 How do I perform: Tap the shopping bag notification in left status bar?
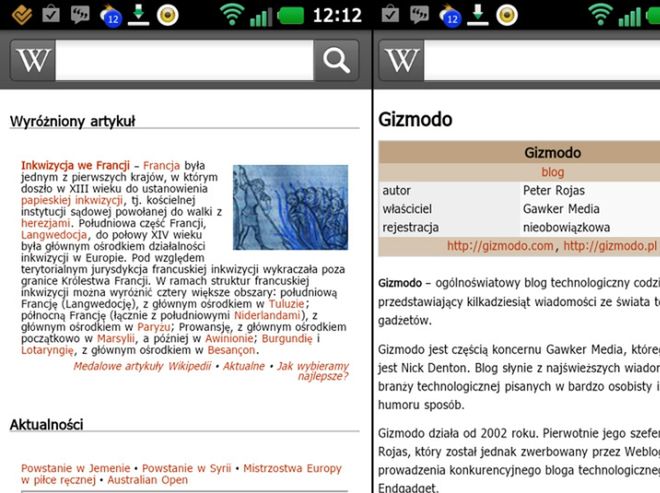coord(51,14)
